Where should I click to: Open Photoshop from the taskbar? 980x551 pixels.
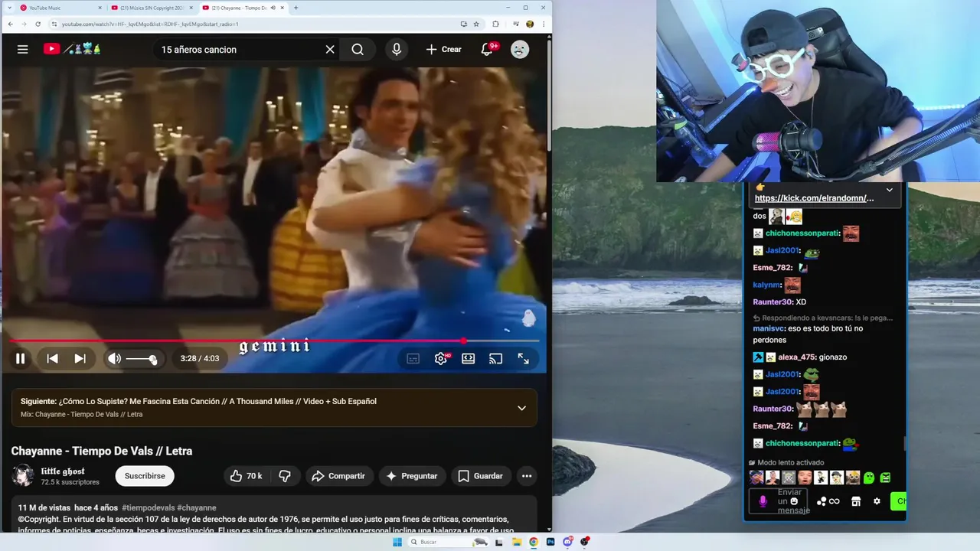550,542
